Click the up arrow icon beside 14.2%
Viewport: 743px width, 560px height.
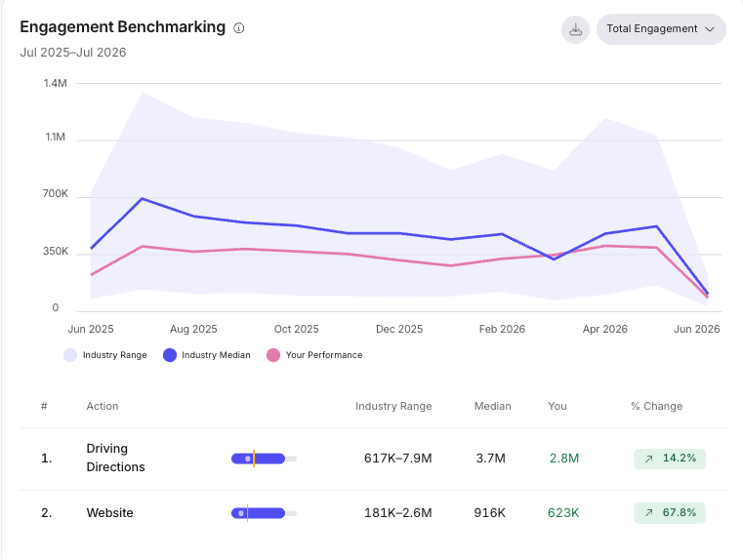(x=648, y=459)
